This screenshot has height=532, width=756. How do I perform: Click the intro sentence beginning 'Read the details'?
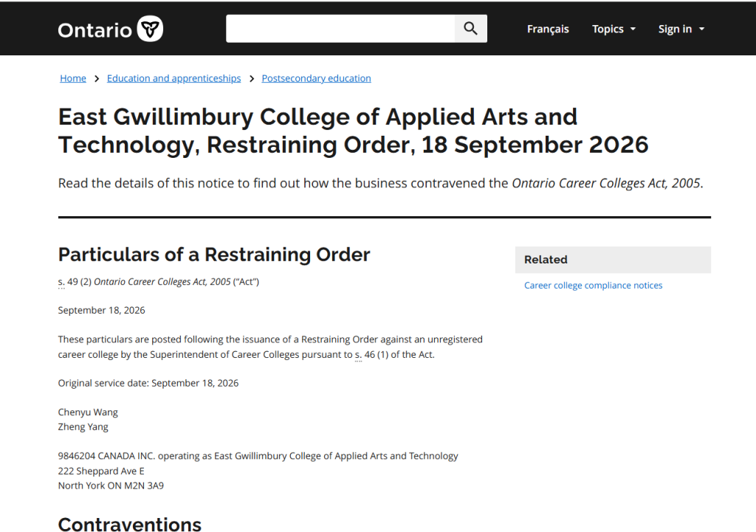coord(380,183)
